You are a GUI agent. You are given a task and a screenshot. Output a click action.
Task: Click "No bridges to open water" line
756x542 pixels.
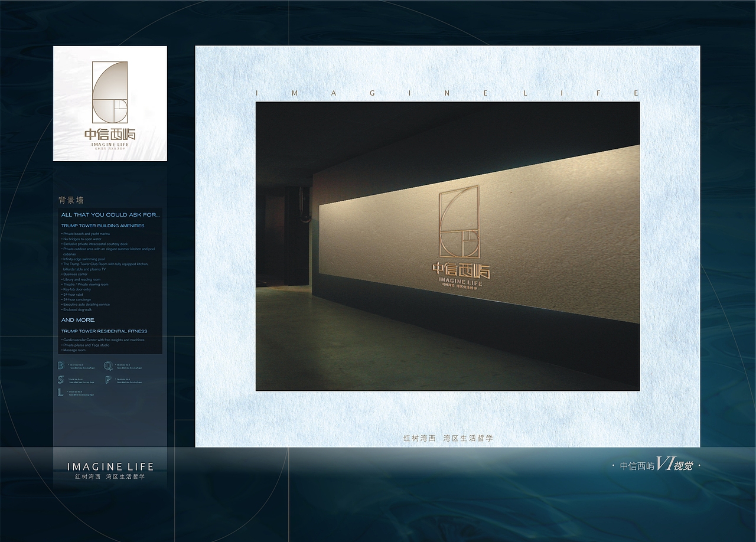coord(82,239)
